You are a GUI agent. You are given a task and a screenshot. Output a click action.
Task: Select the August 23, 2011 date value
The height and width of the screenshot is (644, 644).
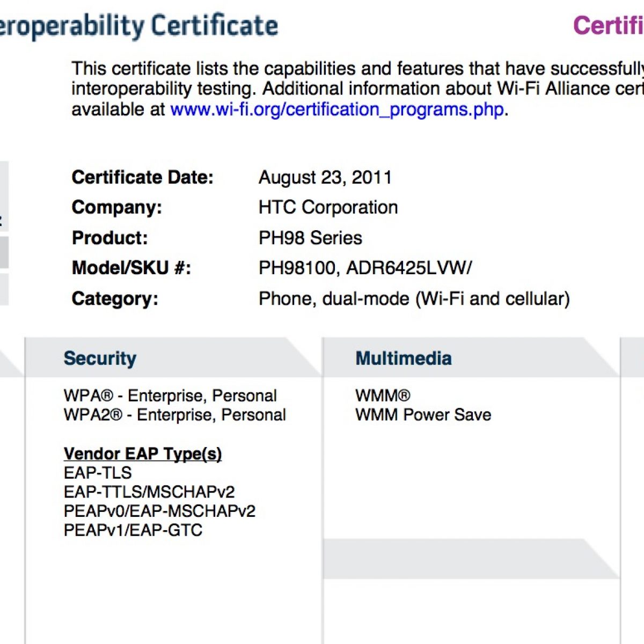click(325, 177)
